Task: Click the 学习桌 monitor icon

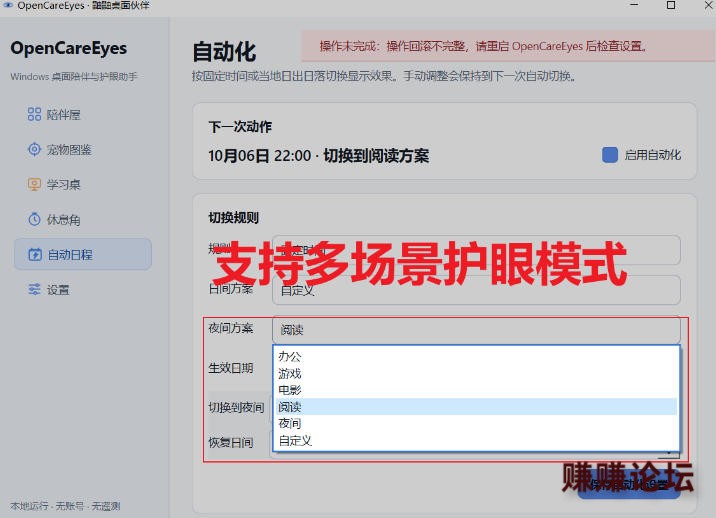Action: (34, 185)
